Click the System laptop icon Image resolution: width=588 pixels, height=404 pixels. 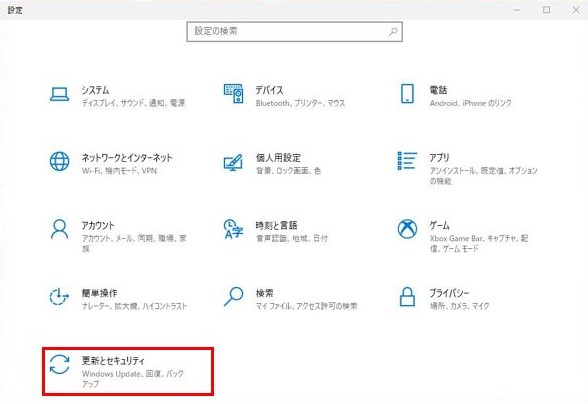(x=59, y=94)
